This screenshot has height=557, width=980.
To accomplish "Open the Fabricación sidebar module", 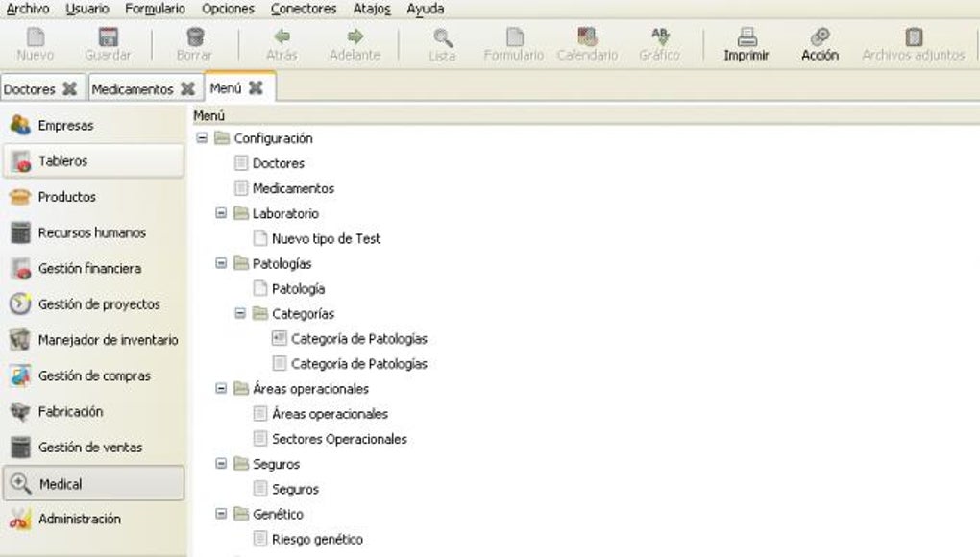I will click(x=94, y=411).
